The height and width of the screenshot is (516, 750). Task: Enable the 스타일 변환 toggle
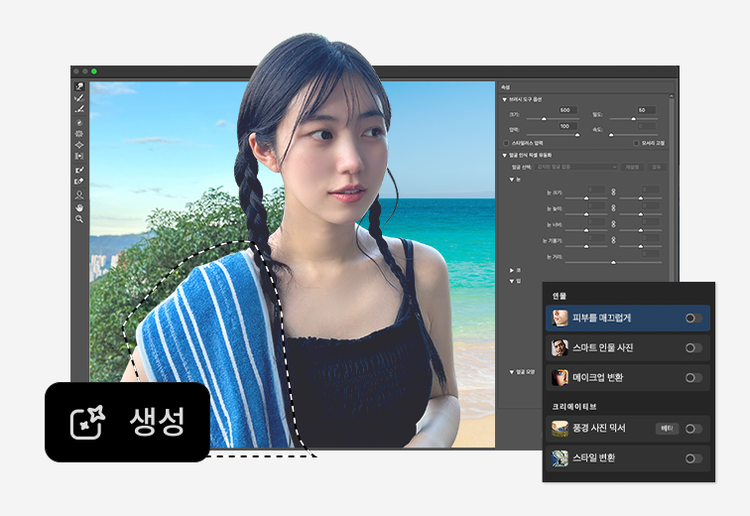pyautogui.click(x=694, y=458)
